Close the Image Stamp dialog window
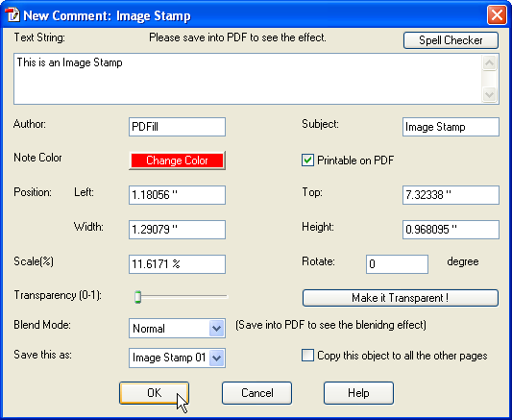512x420 pixels. tap(497, 15)
